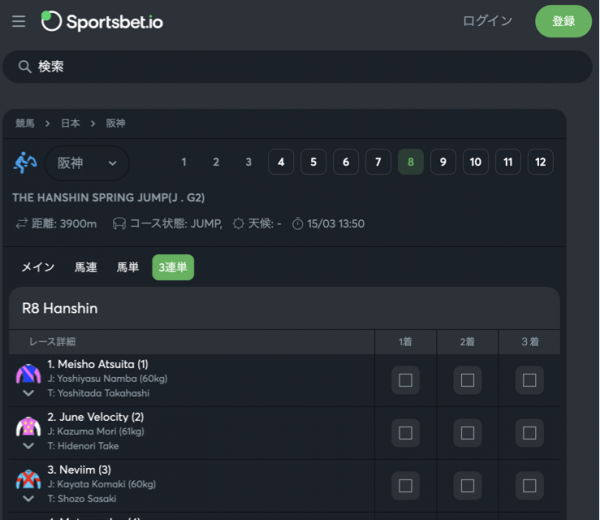Click the ログイン login link
This screenshot has height=520, width=600.
pyautogui.click(x=487, y=21)
